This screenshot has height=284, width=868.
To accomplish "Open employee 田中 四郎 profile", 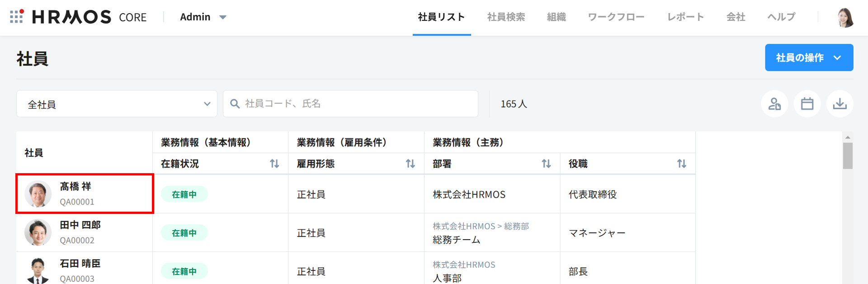I will [80, 225].
